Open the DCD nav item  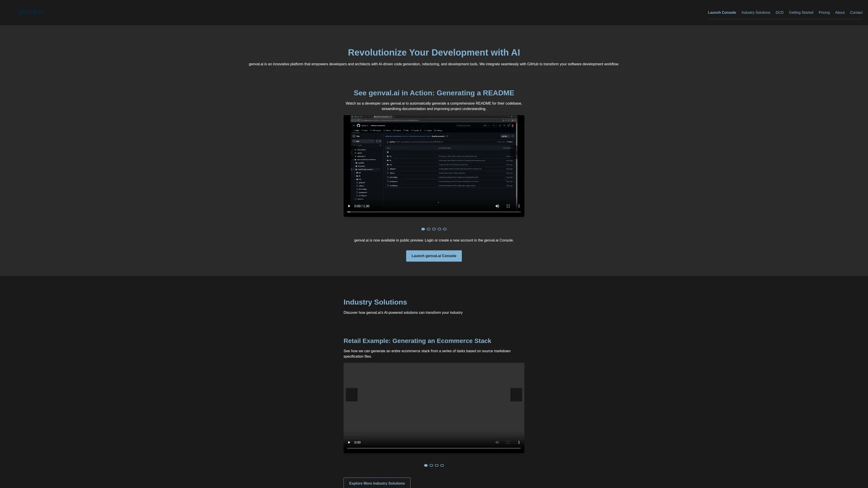click(x=779, y=13)
